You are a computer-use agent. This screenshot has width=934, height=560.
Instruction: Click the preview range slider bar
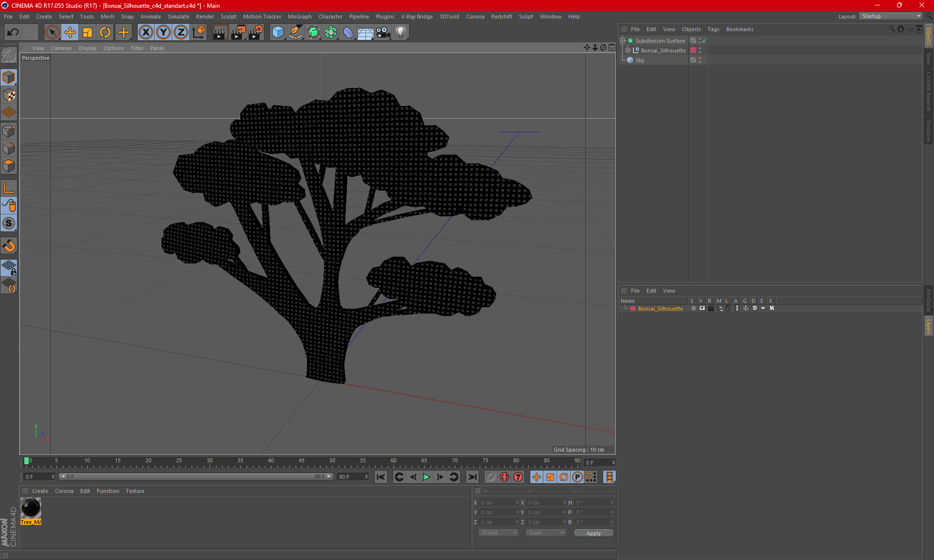(x=196, y=476)
